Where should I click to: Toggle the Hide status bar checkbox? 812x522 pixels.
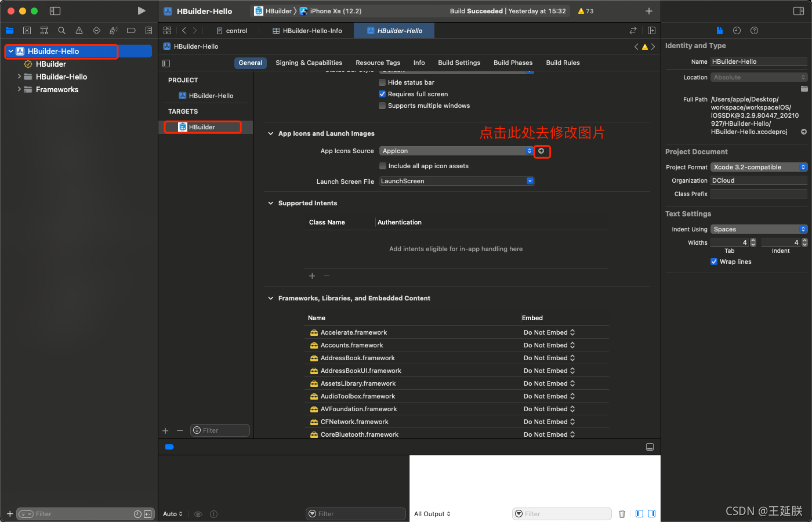coord(382,82)
